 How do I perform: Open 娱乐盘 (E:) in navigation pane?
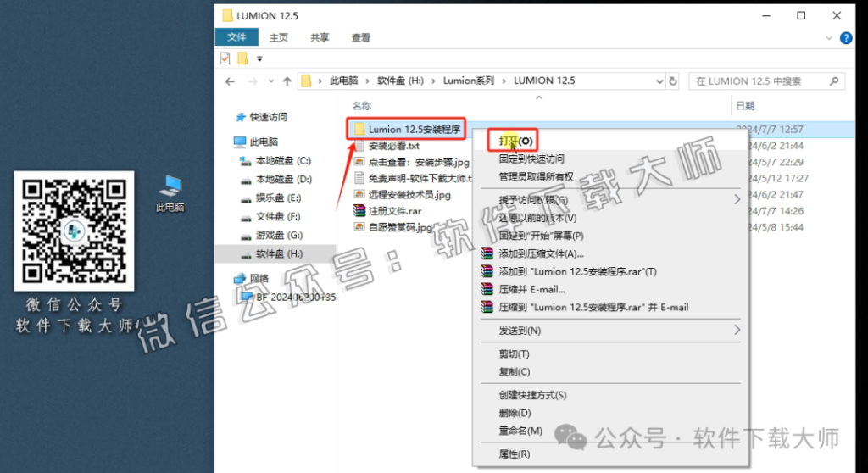coord(278,198)
